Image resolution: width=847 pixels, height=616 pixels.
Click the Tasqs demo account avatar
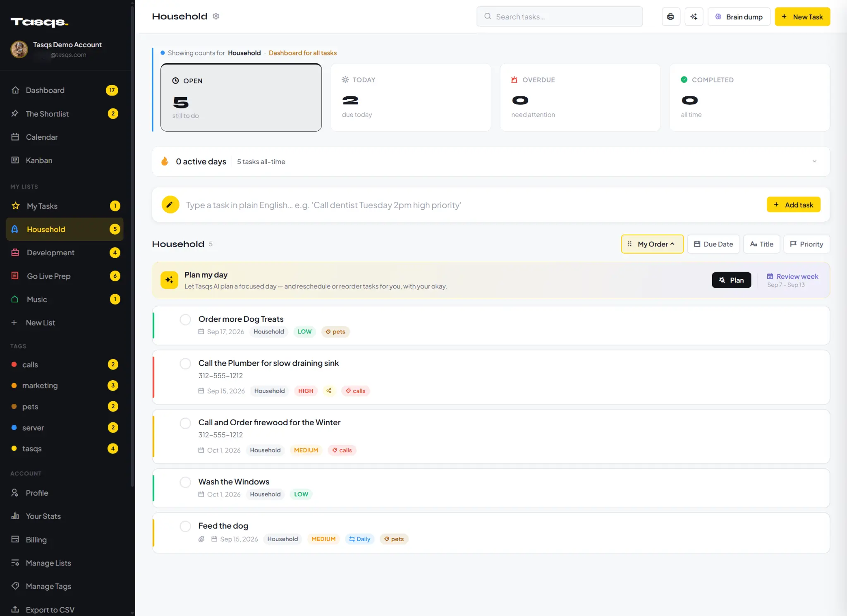point(19,49)
